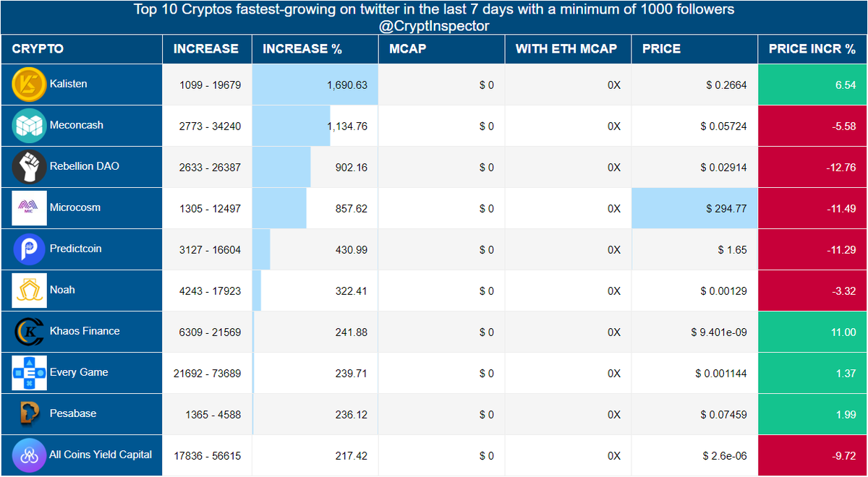Click the Predictcoin name text
The height and width of the screenshot is (477, 868).
tap(76, 249)
